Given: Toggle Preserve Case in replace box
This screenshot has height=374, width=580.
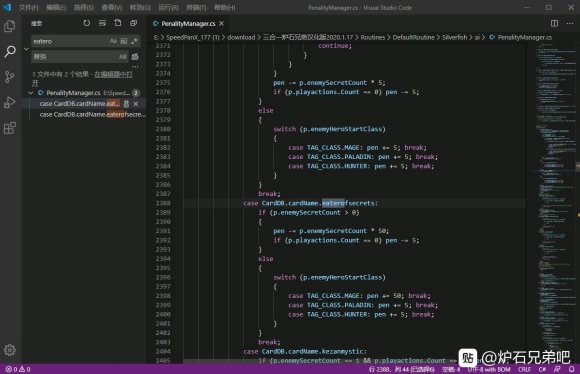Looking at the screenshot, I should coord(123,57).
